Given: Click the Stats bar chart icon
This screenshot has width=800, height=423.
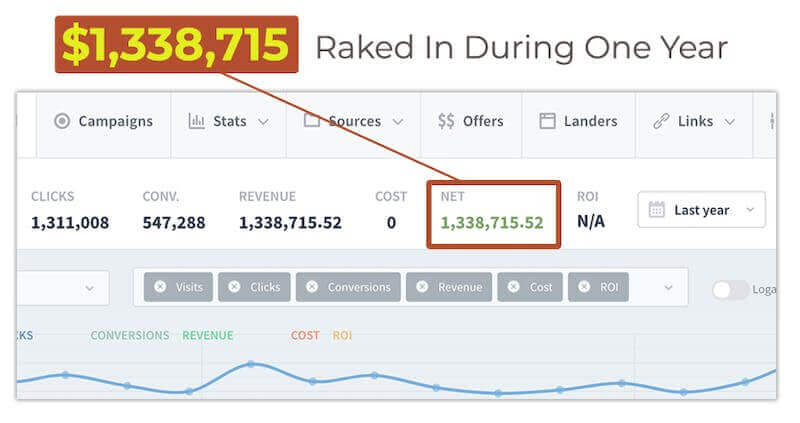Looking at the screenshot, I should click(196, 121).
